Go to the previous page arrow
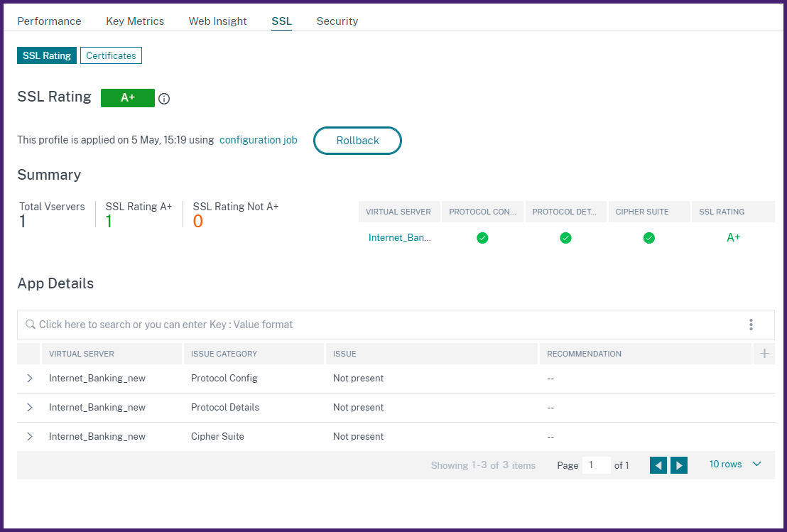The width and height of the screenshot is (787, 532). click(658, 465)
